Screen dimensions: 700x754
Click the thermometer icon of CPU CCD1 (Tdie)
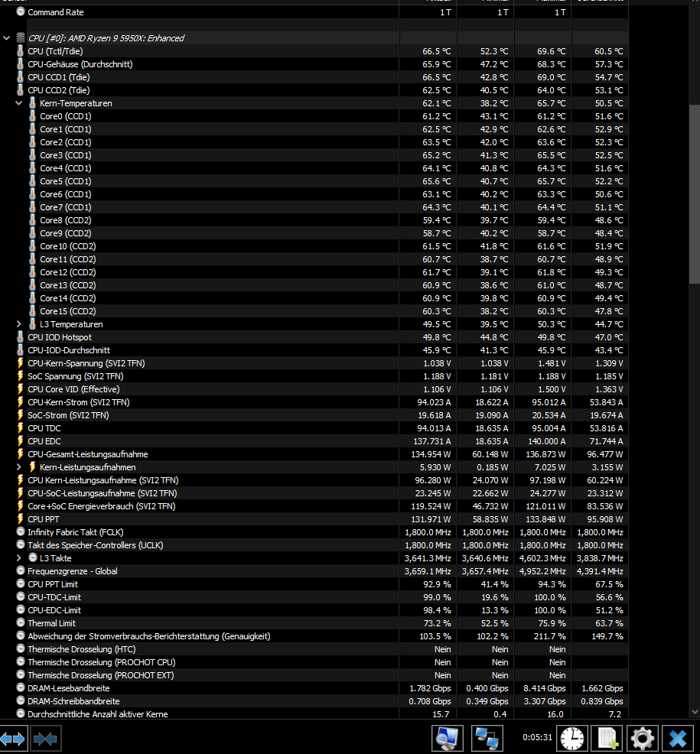point(20,77)
